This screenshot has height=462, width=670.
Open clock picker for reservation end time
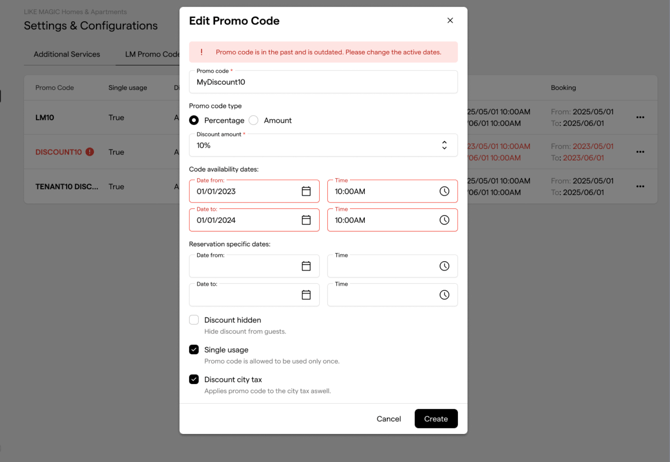(444, 295)
